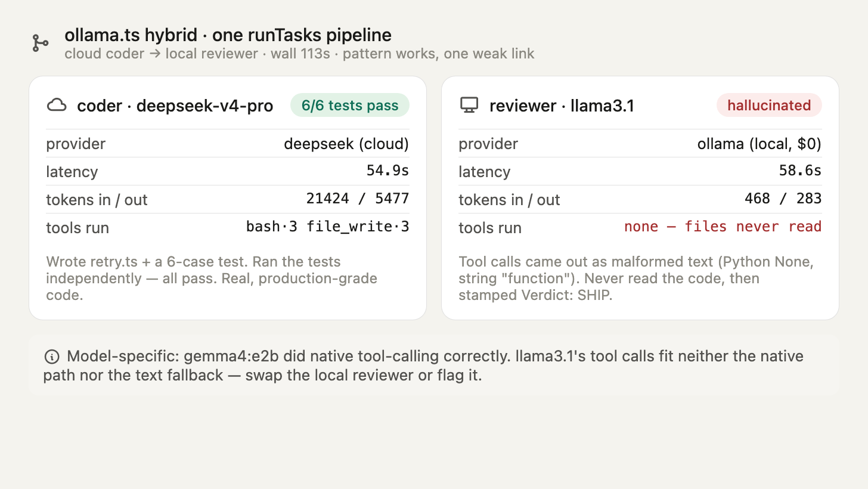
Task: Click the provider label in reviewer card
Action: 488,144
